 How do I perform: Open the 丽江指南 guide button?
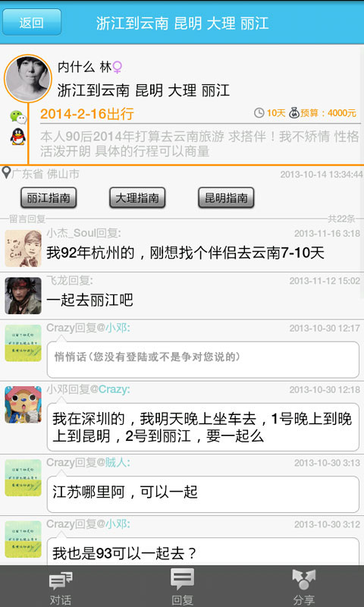coord(49,198)
